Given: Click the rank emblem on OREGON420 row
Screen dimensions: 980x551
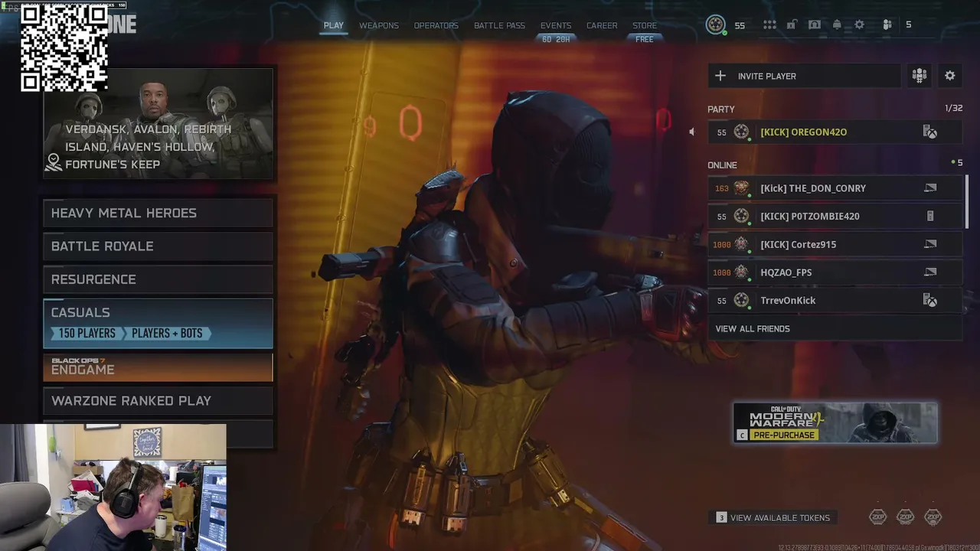Looking at the screenshot, I should point(741,132).
